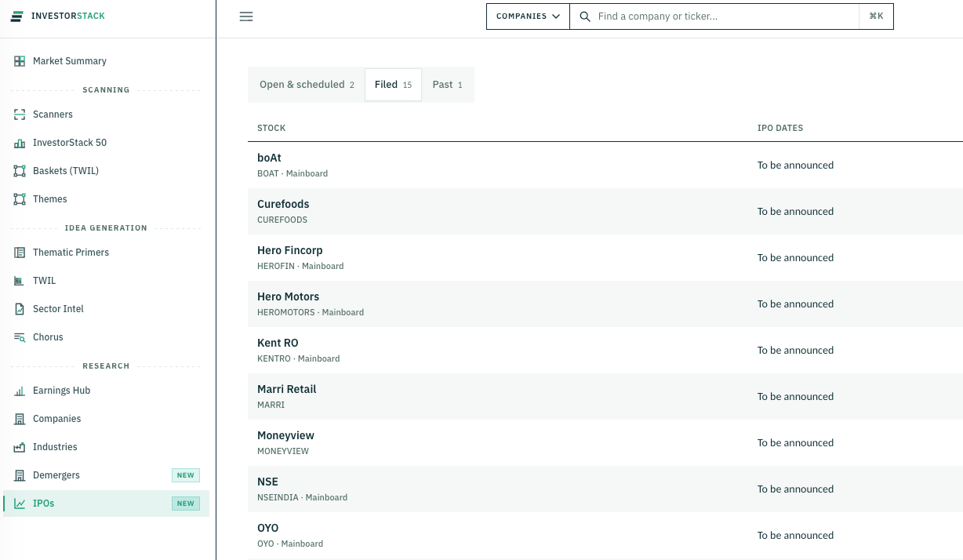Click the STOCK column header
963x560 pixels.
pyautogui.click(x=271, y=128)
